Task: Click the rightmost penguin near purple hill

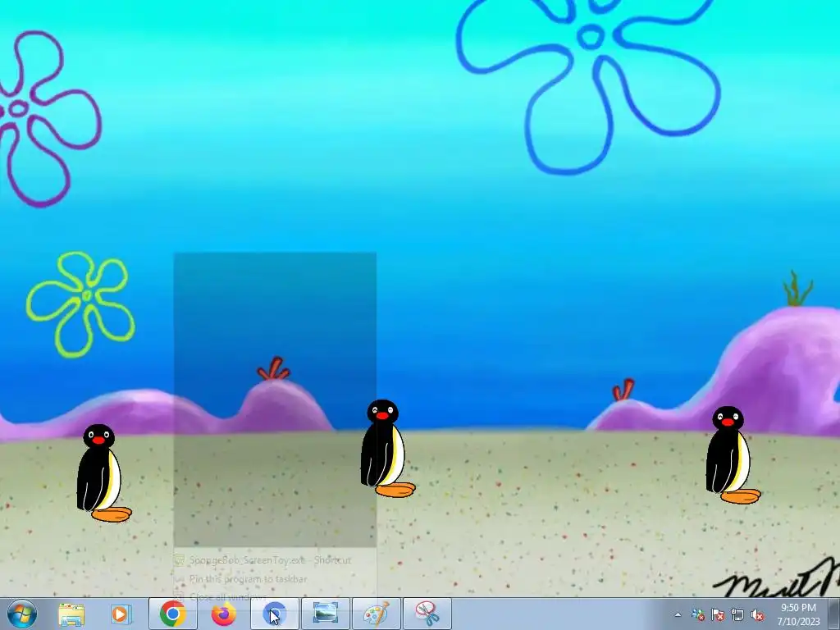Action: [x=733, y=454]
